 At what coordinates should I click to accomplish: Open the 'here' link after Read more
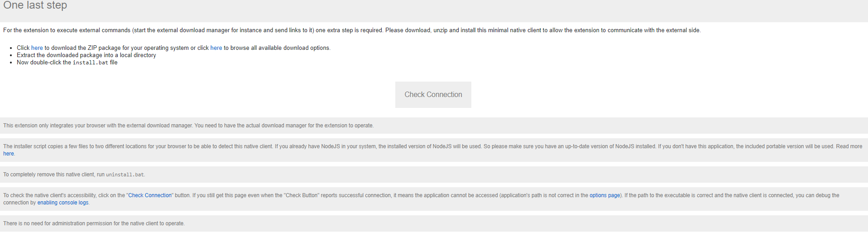click(x=8, y=154)
